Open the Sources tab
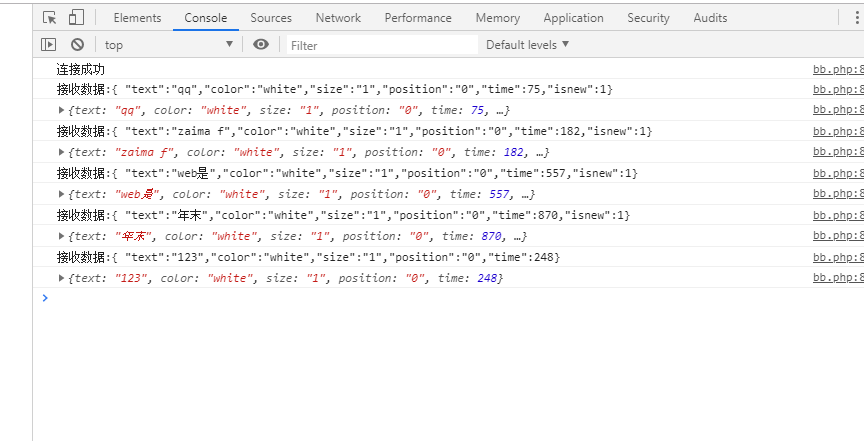 (271, 18)
